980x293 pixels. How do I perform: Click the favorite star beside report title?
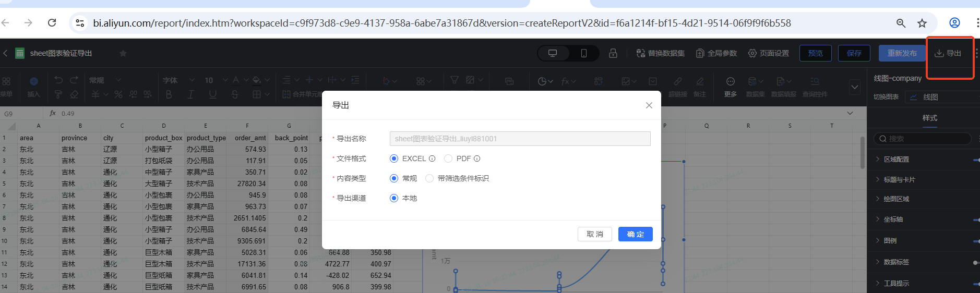(123, 53)
